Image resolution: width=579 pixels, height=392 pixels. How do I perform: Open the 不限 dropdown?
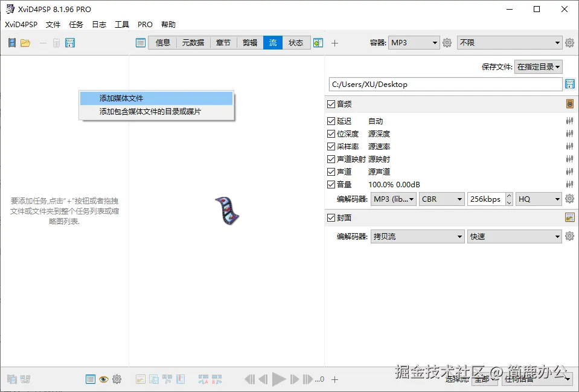tap(510, 43)
